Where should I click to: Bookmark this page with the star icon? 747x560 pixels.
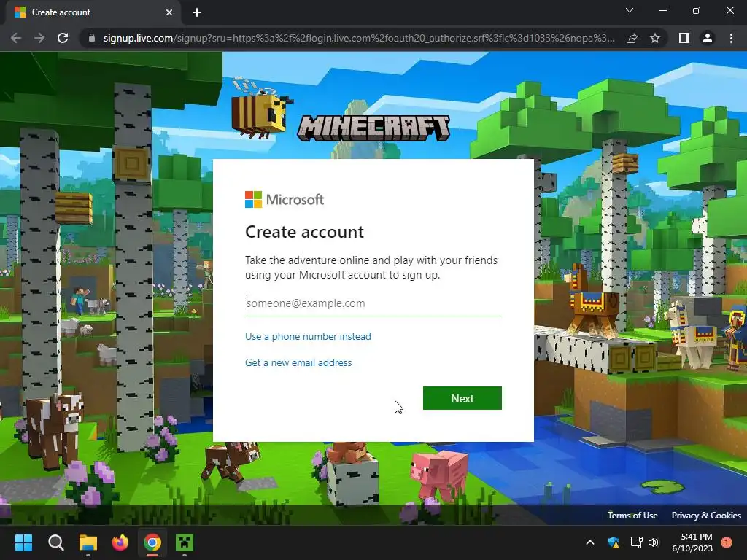pos(655,38)
